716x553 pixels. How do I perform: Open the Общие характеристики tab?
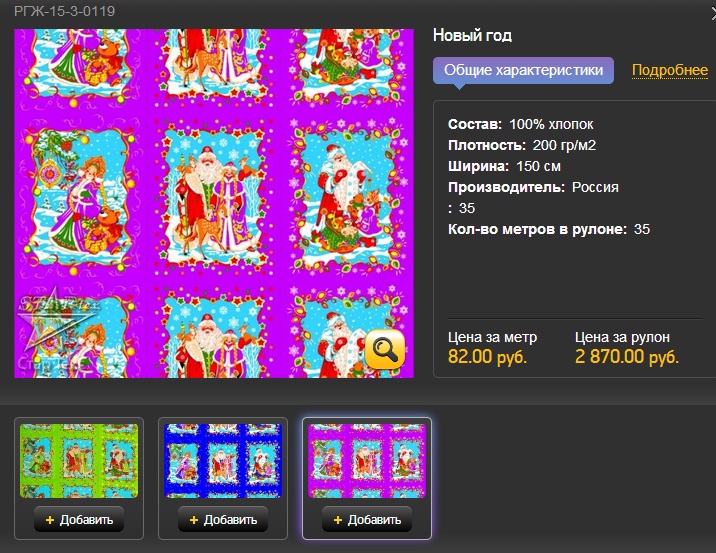[x=523, y=70]
